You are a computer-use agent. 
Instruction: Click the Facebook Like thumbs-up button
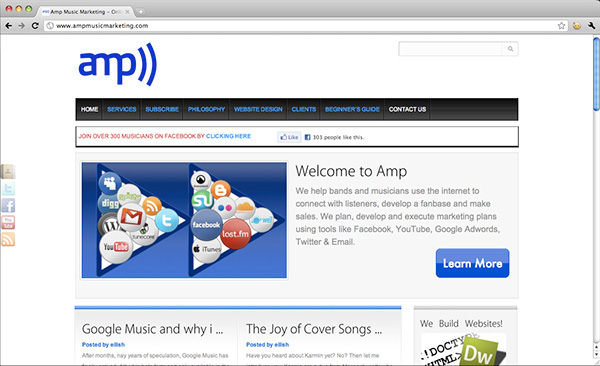click(289, 137)
